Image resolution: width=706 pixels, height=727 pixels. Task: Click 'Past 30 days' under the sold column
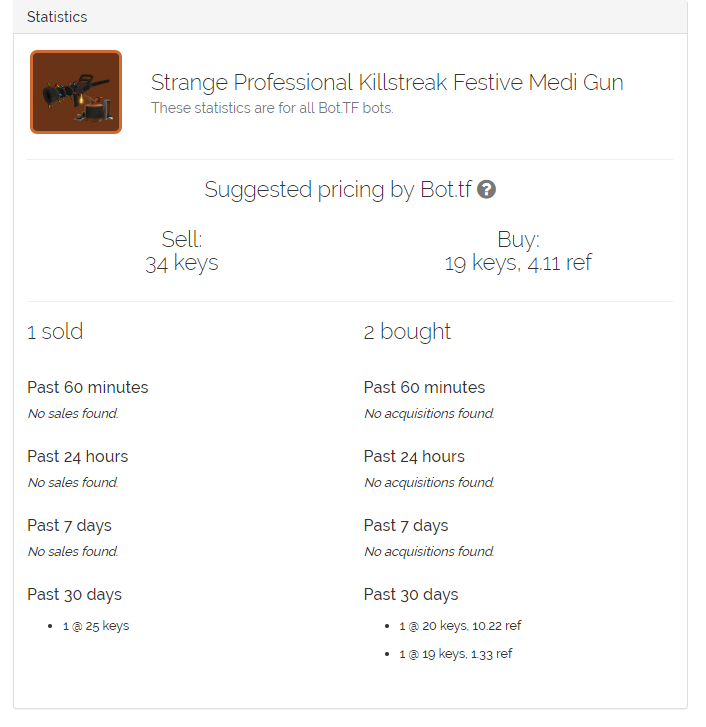click(74, 594)
